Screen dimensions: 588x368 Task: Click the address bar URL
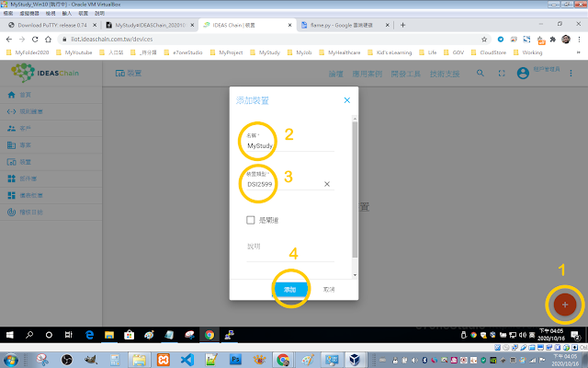tap(112, 40)
